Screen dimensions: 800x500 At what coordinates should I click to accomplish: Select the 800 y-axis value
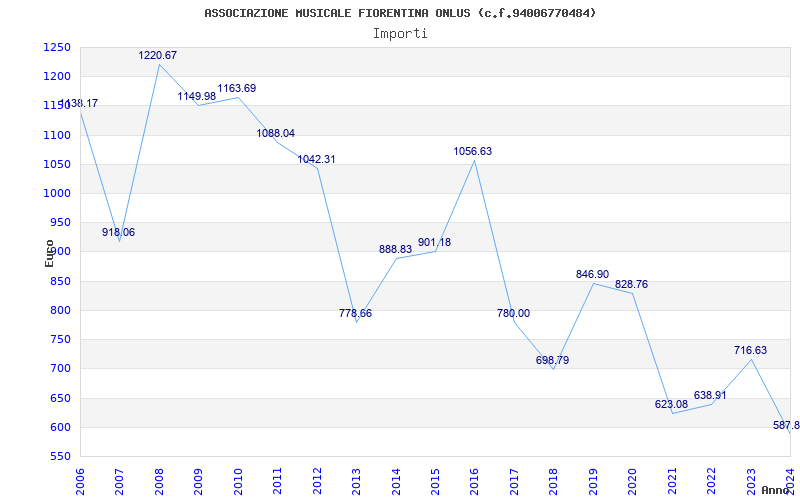point(60,310)
